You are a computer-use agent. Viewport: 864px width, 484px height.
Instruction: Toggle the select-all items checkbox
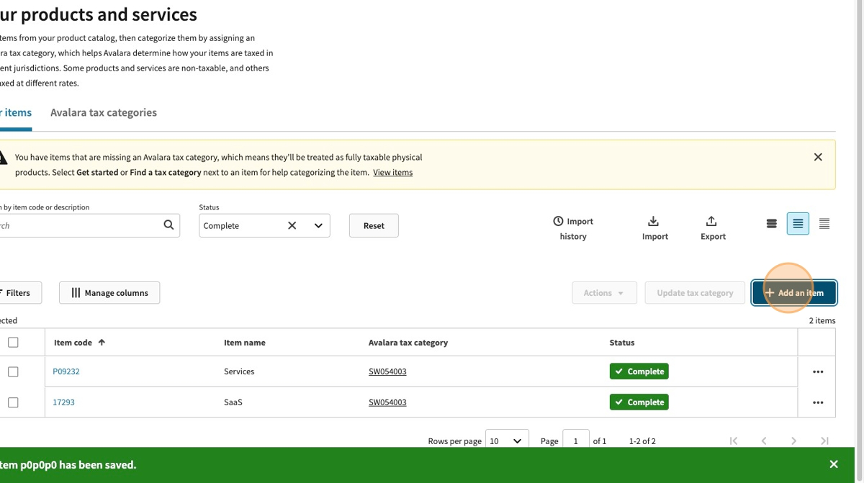click(x=13, y=342)
